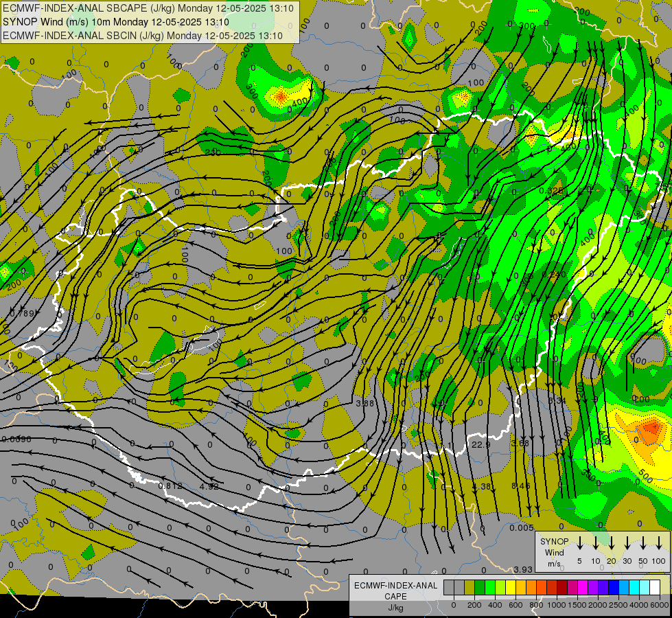The width and height of the screenshot is (672, 618).
Task: Click the J/kg unit label in colorbar
Action: tap(395, 608)
